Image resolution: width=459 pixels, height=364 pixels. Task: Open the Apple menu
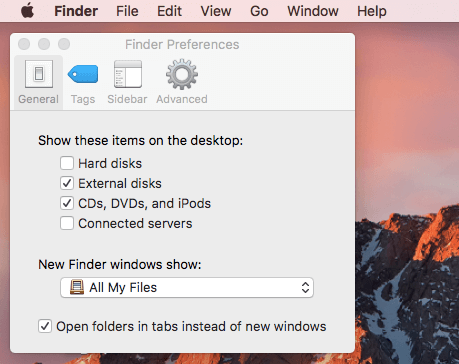[27, 11]
